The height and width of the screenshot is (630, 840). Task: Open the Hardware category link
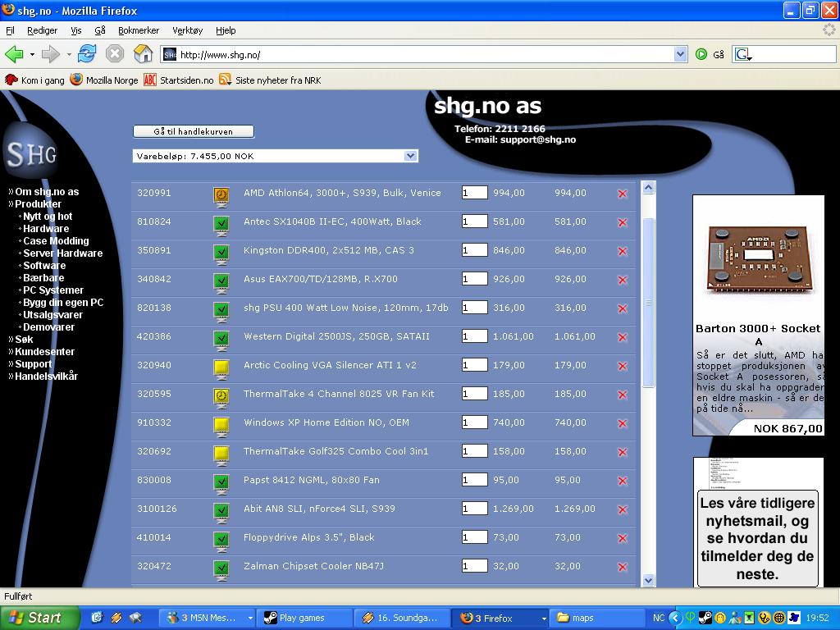coord(46,229)
